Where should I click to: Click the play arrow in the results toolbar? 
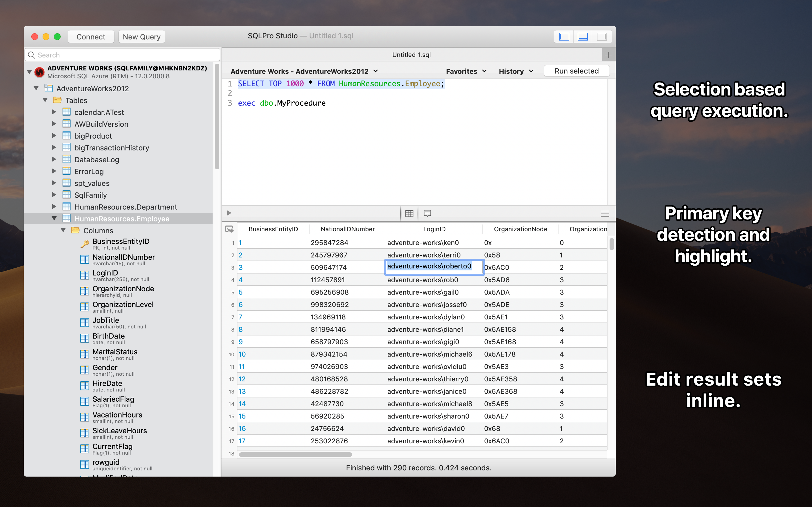(229, 213)
